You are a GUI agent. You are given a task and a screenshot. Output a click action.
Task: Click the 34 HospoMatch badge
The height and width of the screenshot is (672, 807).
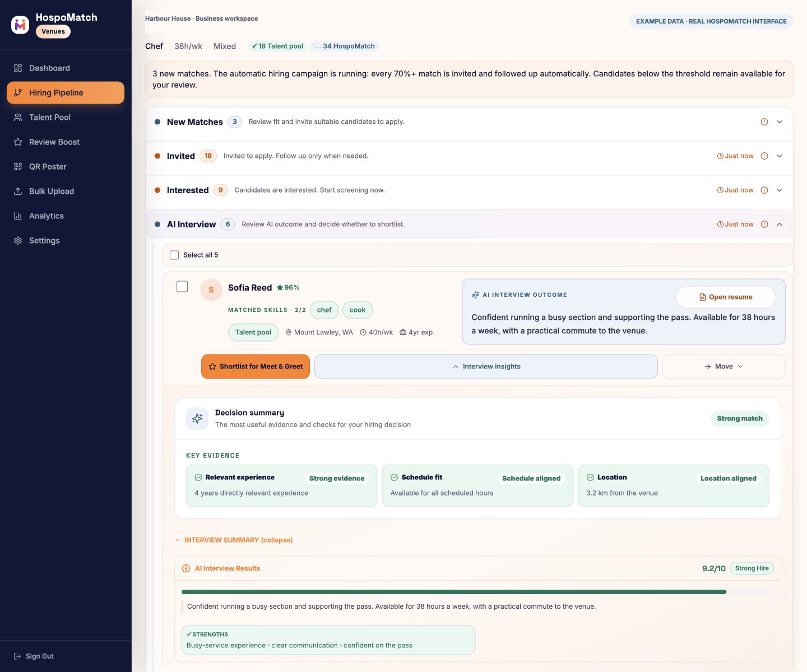coord(345,46)
